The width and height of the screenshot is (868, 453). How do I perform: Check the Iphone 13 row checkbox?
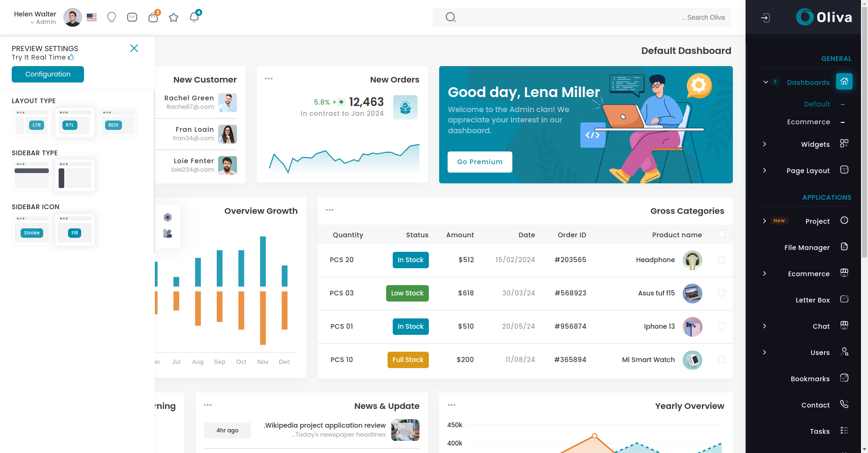tap(722, 326)
